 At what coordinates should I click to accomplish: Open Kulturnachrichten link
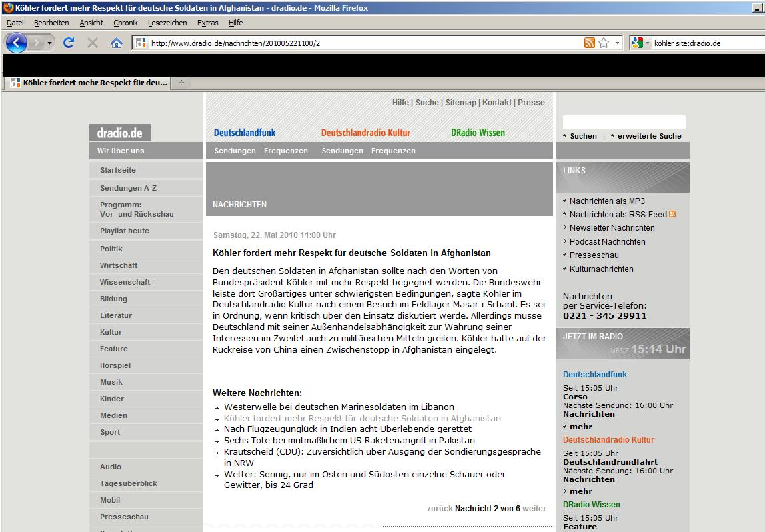(601, 269)
